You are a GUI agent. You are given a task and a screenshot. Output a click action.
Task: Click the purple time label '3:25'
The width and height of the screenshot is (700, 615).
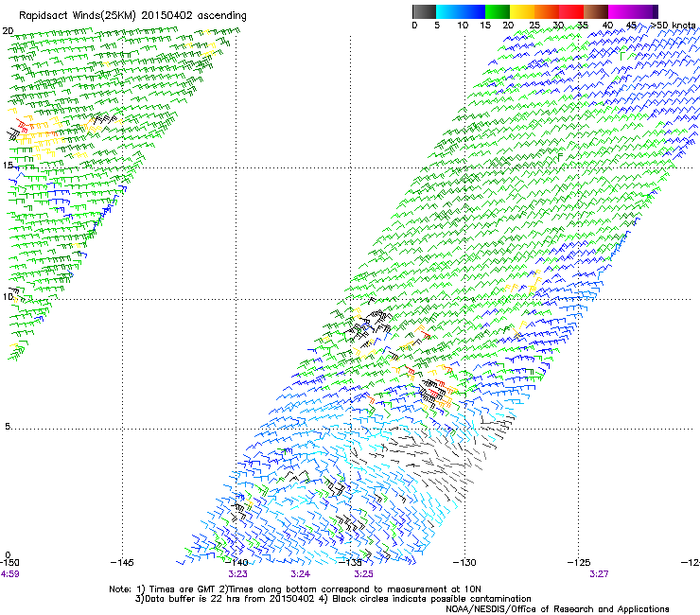pyautogui.click(x=363, y=574)
